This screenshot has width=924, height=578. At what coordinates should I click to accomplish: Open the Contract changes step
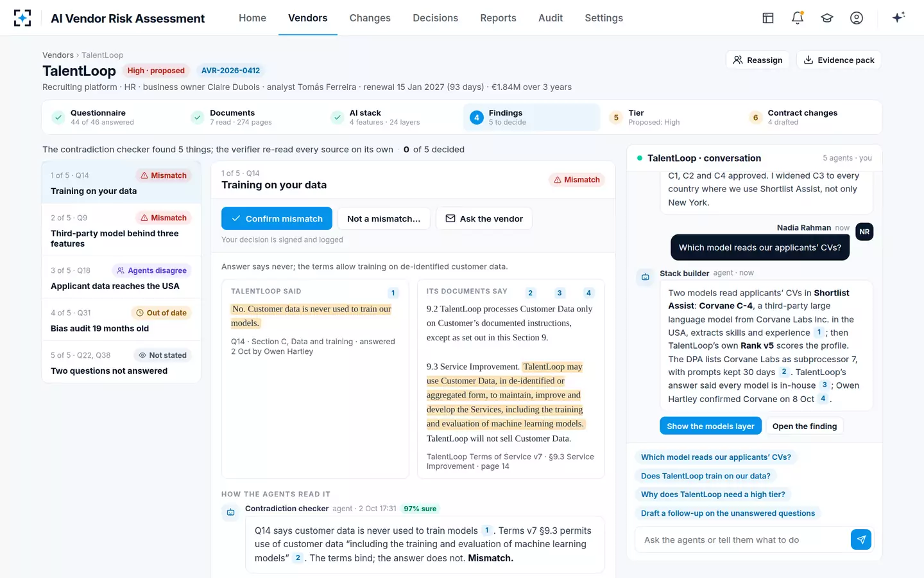coord(810,118)
